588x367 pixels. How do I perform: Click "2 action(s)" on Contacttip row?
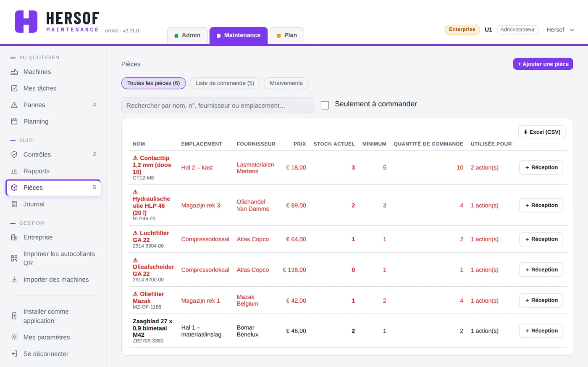click(484, 168)
